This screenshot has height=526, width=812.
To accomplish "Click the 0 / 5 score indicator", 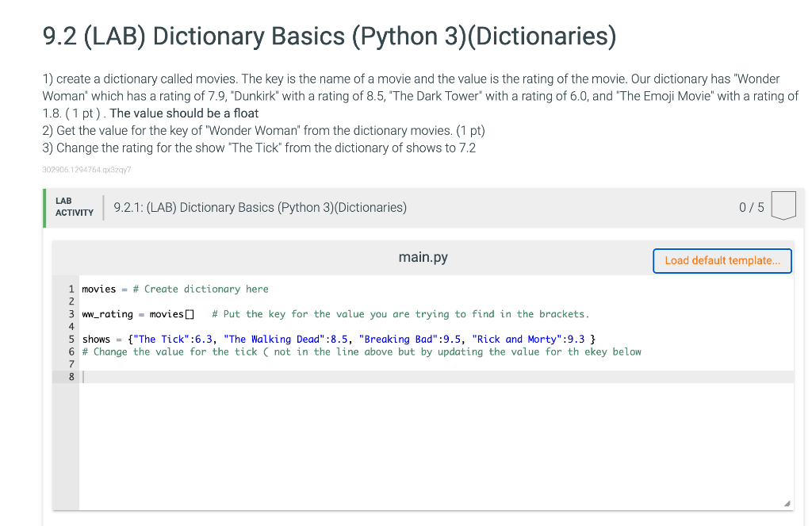I will click(x=750, y=207).
